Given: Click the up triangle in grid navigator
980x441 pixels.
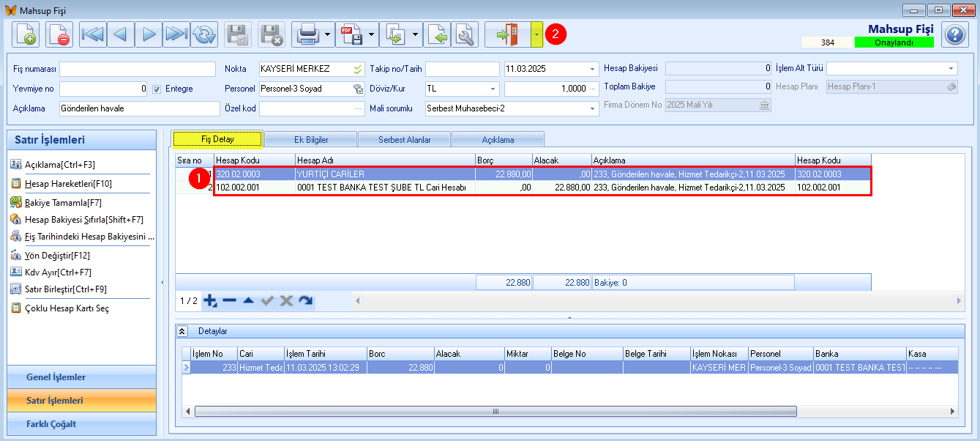Looking at the screenshot, I should [248, 300].
